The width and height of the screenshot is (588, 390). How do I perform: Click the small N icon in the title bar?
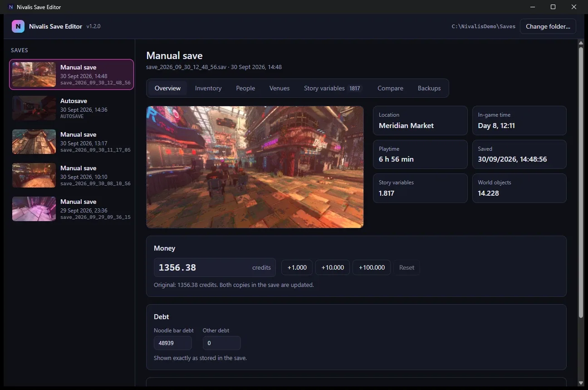(11, 7)
